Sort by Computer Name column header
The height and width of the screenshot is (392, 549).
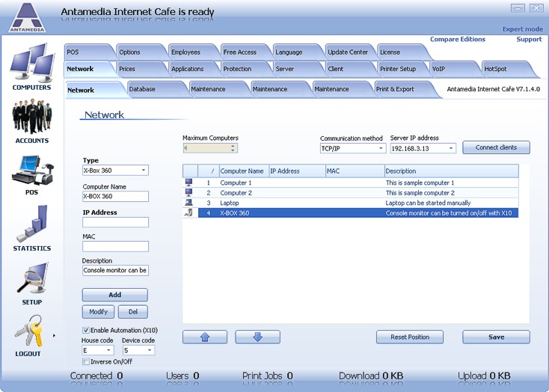point(244,171)
